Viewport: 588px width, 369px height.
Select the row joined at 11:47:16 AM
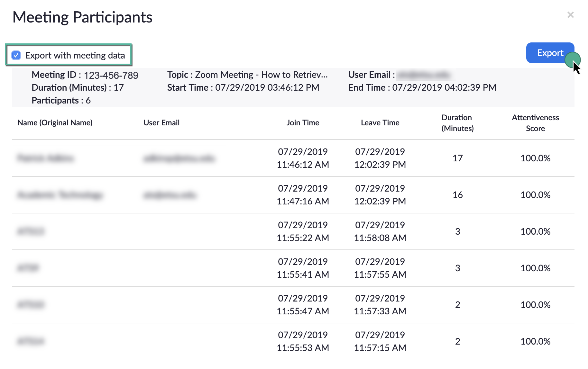(303, 195)
